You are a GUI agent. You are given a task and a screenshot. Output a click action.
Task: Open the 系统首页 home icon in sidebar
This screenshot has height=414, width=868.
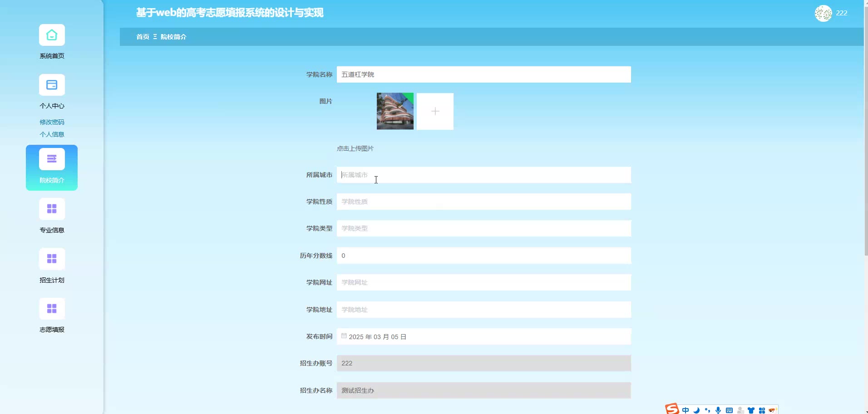tap(52, 35)
